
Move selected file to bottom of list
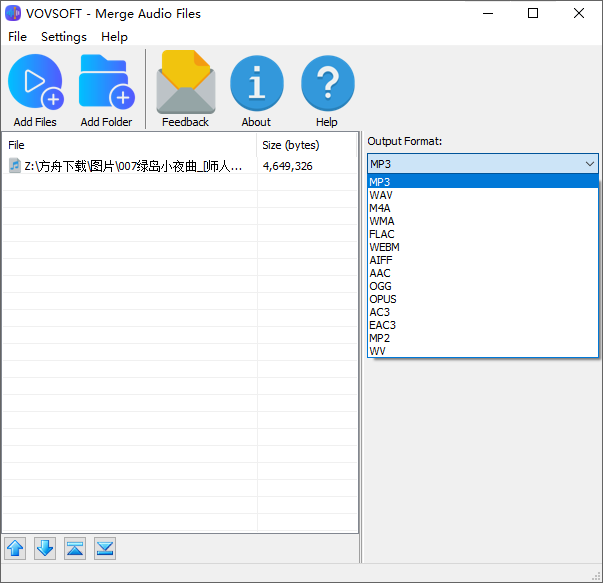105,548
